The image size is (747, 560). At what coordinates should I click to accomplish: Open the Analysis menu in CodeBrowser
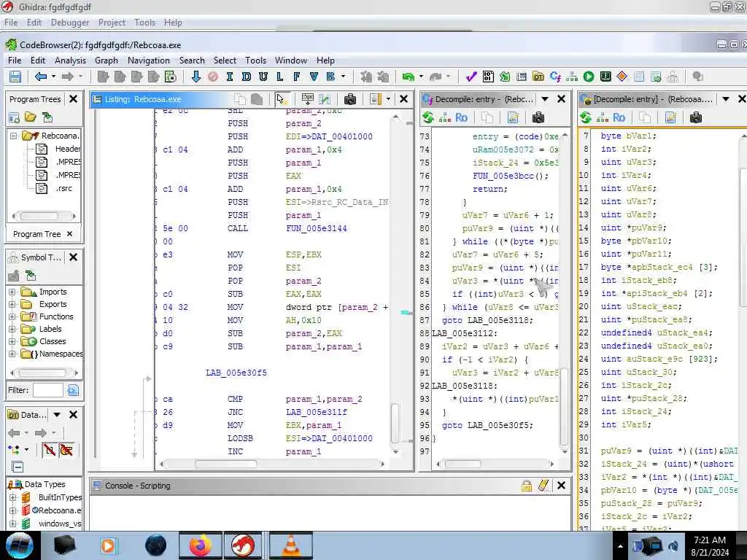[71, 61]
